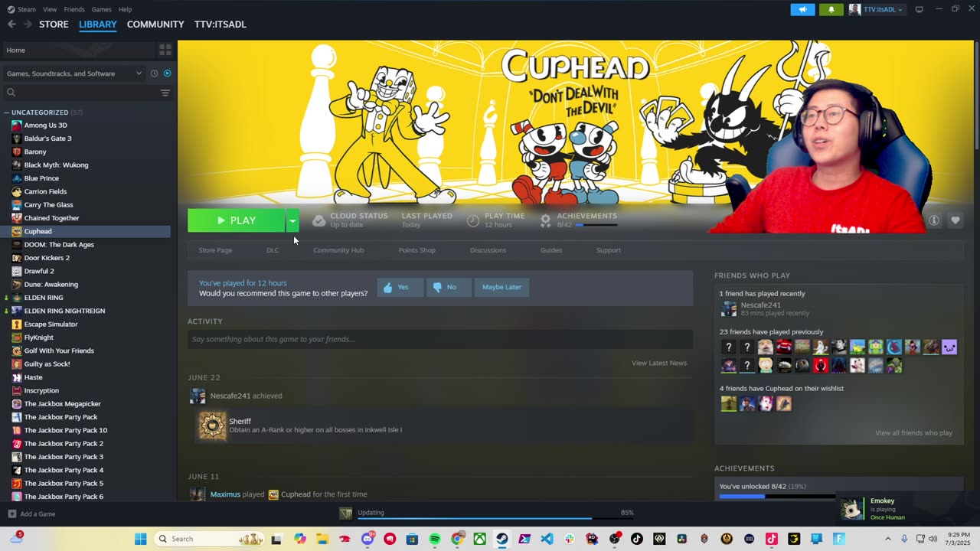Image resolution: width=980 pixels, height=551 pixels.
Task: Open the LIBRARY tab
Action: tap(98, 24)
